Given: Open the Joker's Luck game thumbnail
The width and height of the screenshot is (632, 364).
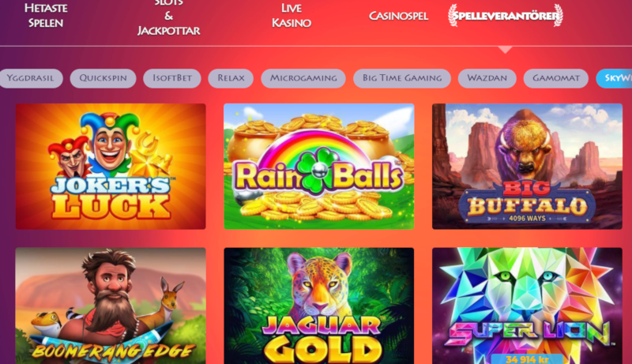Looking at the screenshot, I should click(x=111, y=167).
